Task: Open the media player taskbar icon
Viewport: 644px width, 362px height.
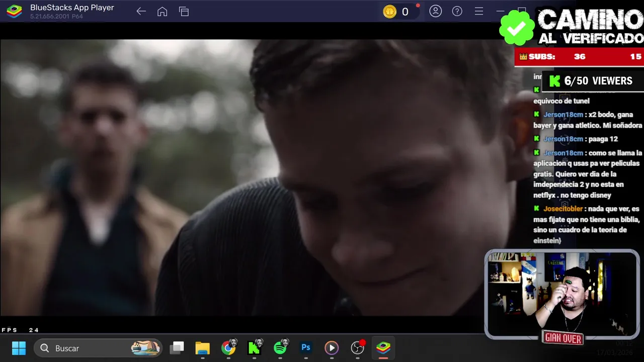Action: tap(332, 348)
